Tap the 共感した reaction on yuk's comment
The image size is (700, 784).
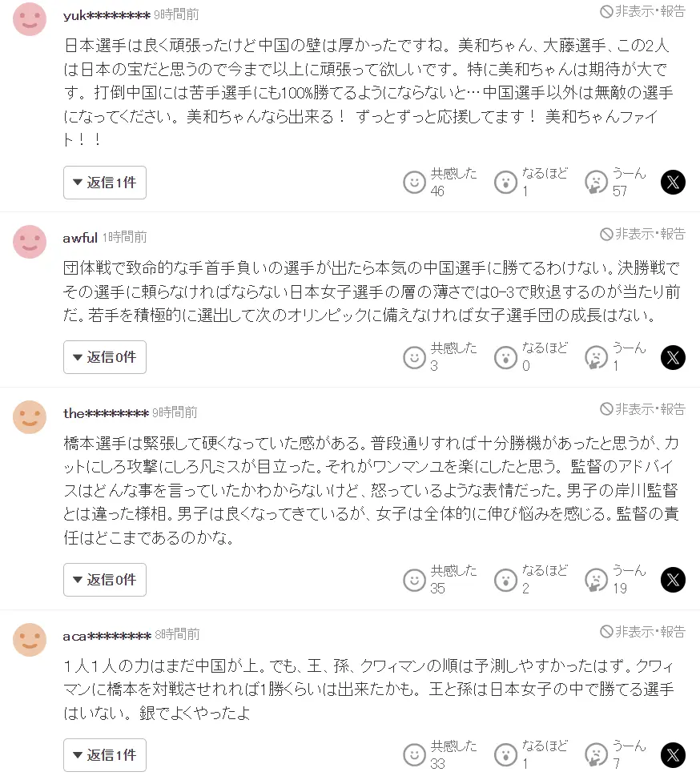pos(415,182)
